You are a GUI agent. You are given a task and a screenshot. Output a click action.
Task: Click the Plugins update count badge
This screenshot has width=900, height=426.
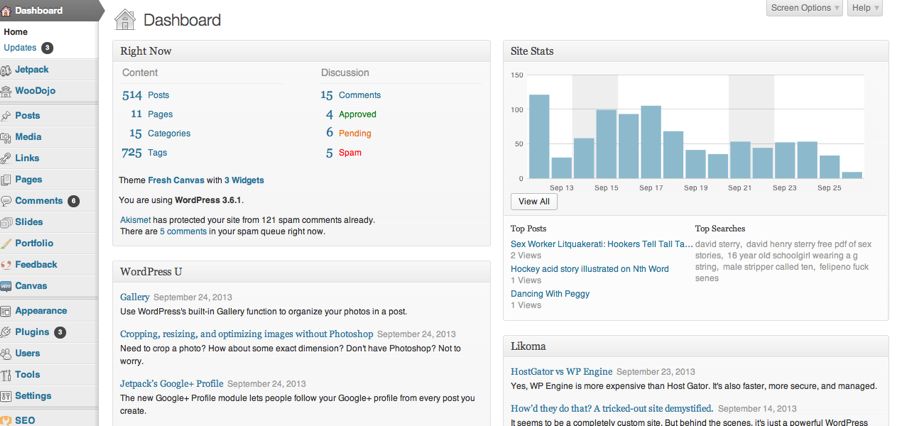(60, 332)
